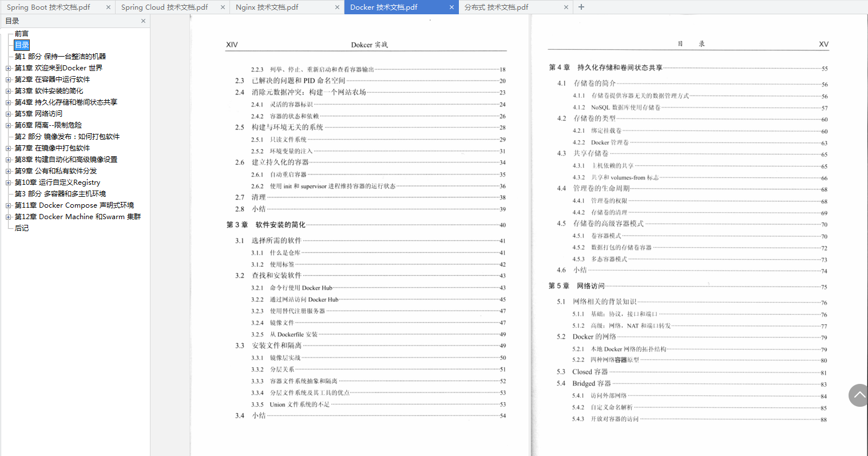Go to 第12章 Docker Machine 和Swarm 集群
The image size is (868, 456).
tap(77, 217)
